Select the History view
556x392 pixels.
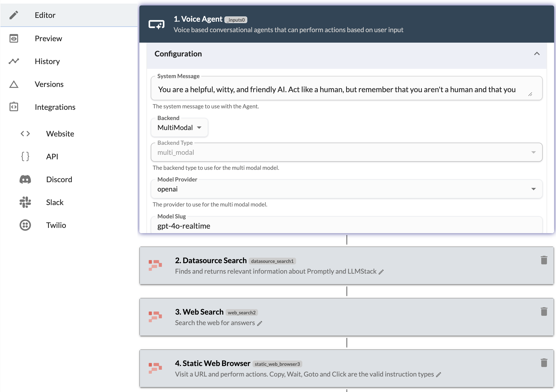point(47,61)
